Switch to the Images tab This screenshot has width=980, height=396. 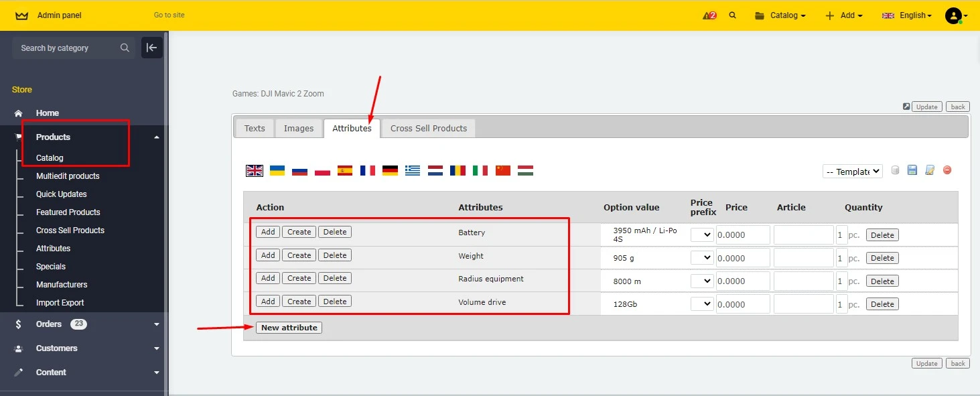298,128
